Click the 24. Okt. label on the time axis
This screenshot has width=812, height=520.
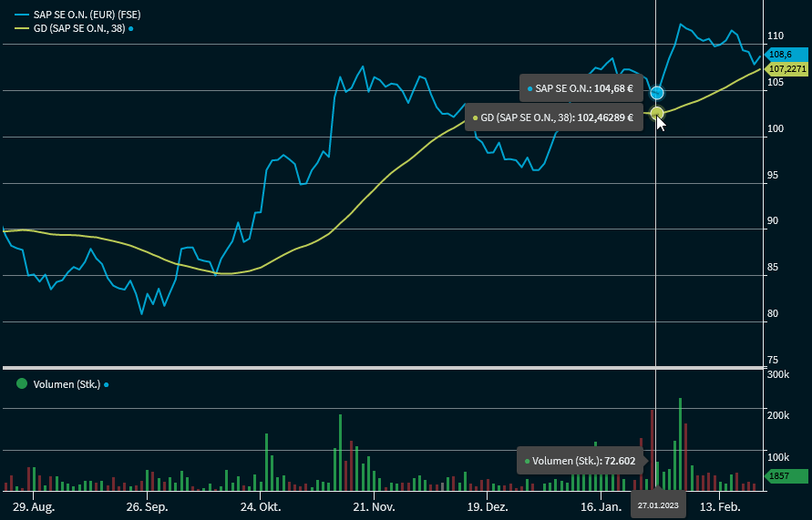[262, 506]
